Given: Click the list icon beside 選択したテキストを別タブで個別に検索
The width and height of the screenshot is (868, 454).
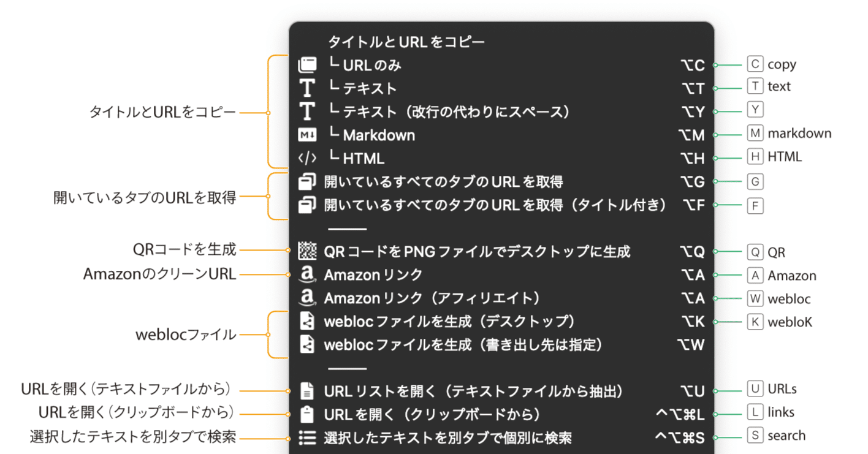Looking at the screenshot, I should click(x=307, y=437).
